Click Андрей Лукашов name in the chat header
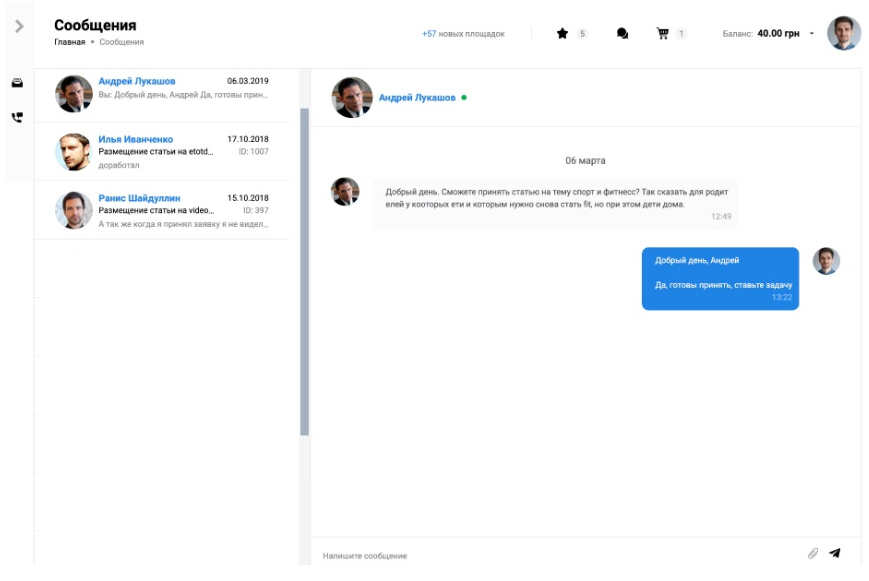869x581 pixels. 416,98
